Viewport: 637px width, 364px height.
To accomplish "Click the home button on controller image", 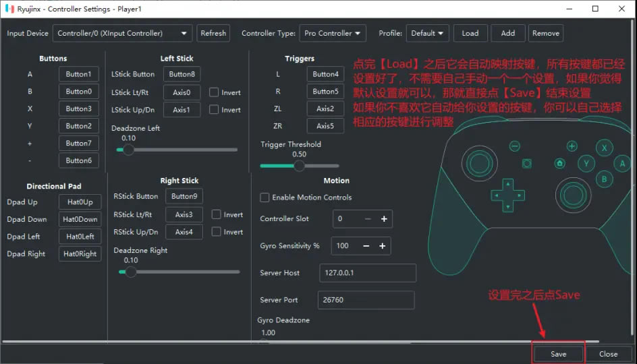I will tap(560, 164).
